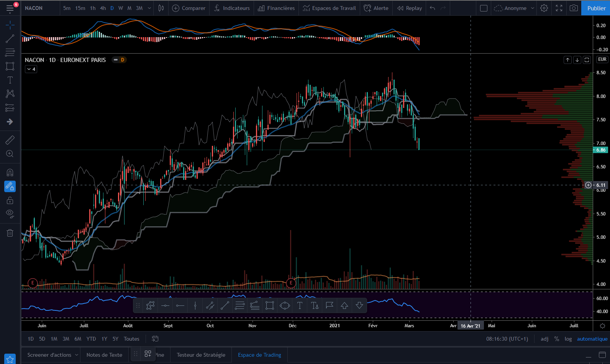Screen dimensions: 610x364
Task: Maximize the main chart pane
Action: (x=587, y=60)
